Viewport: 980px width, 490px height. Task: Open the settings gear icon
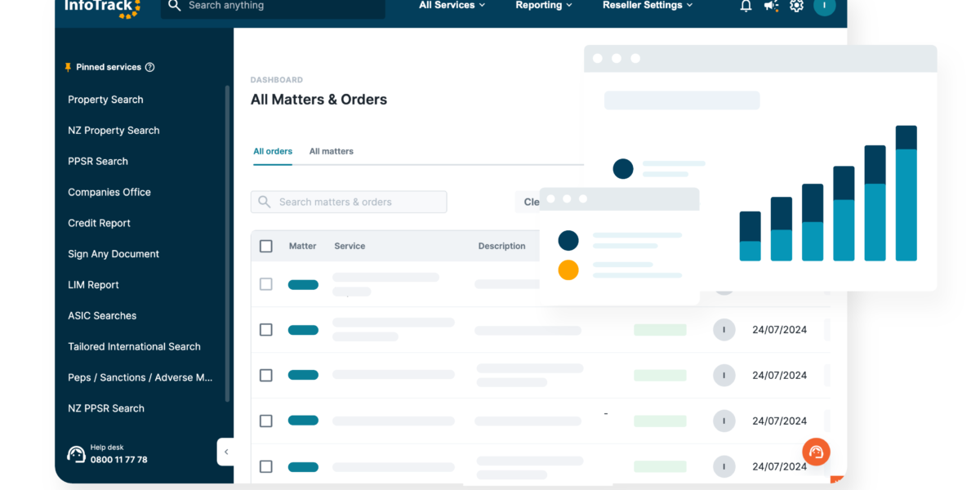pyautogui.click(x=796, y=6)
